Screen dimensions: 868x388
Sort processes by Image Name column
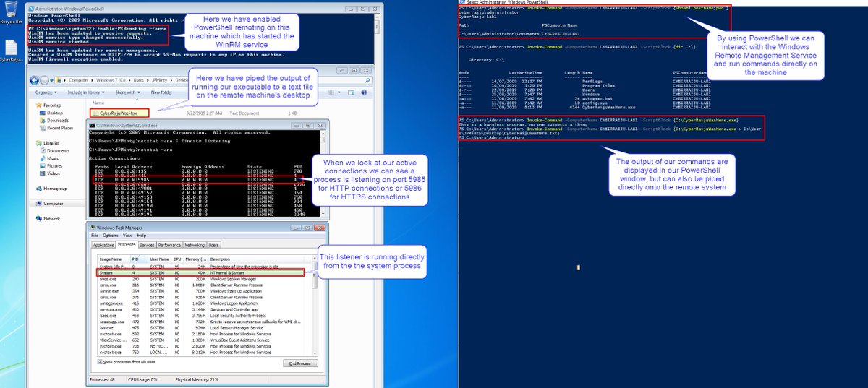tap(113, 259)
